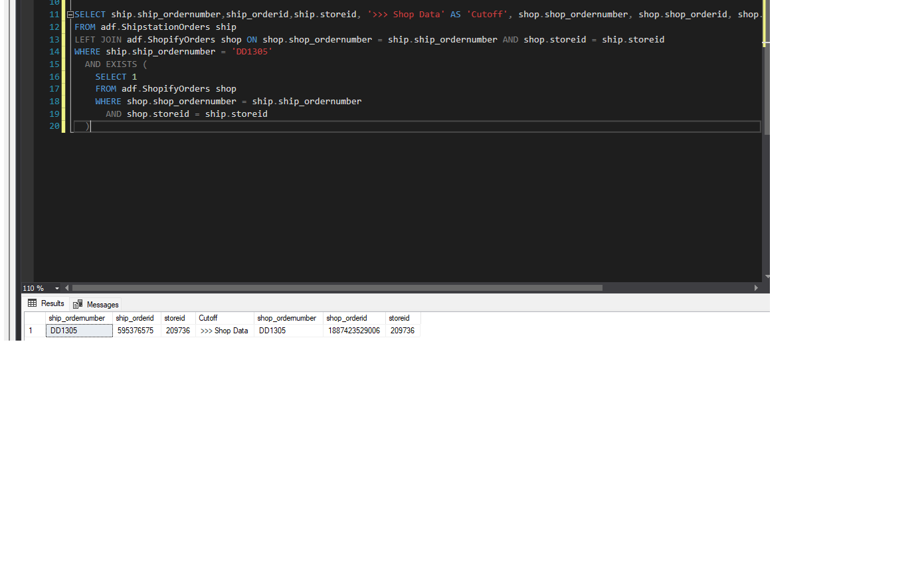Click line number 15 in the editor margin
The height and width of the screenshot is (569, 924).
(x=54, y=64)
